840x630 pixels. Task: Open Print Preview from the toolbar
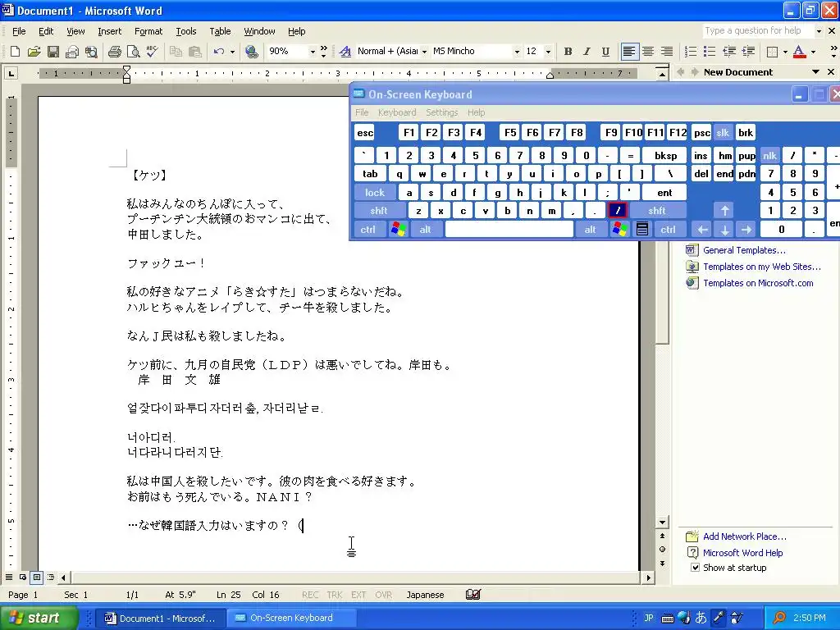pos(133,52)
